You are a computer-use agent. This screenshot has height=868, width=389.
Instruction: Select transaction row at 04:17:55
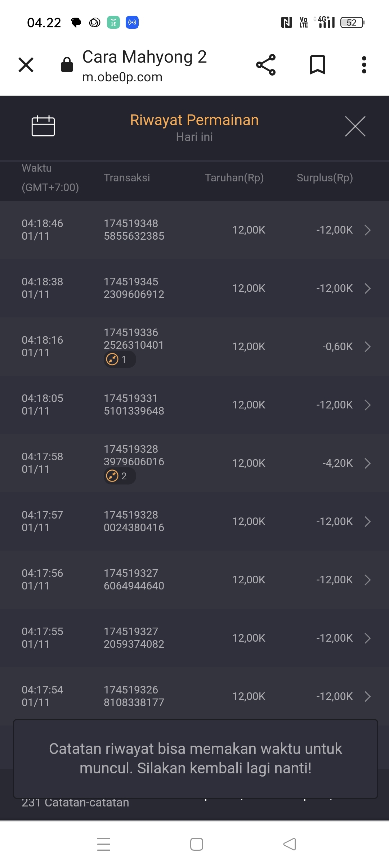pos(194,638)
